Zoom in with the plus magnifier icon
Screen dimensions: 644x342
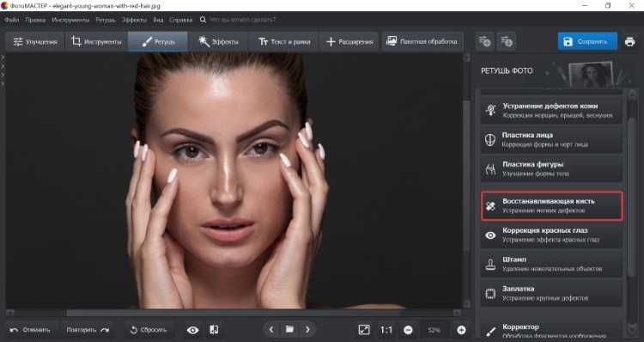pyautogui.click(x=461, y=330)
